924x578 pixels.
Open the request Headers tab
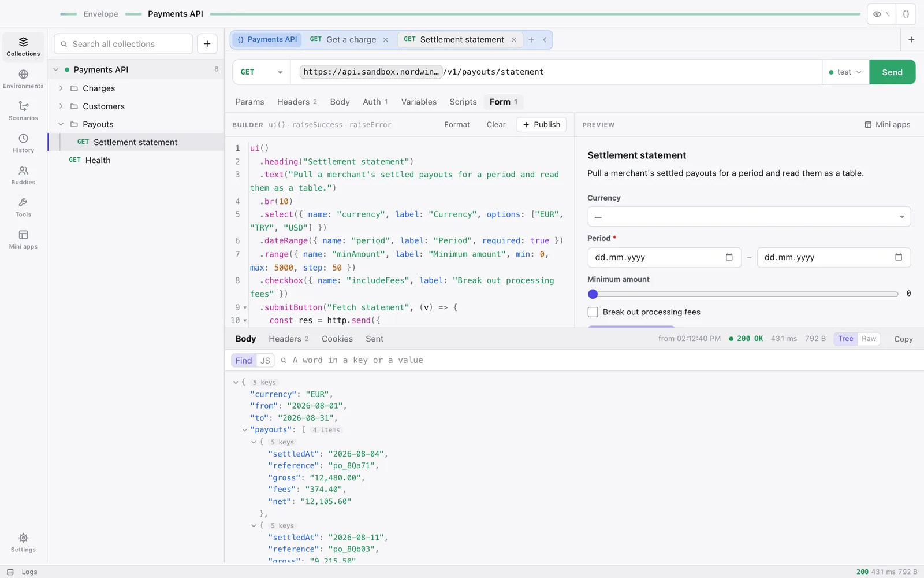coord(297,102)
